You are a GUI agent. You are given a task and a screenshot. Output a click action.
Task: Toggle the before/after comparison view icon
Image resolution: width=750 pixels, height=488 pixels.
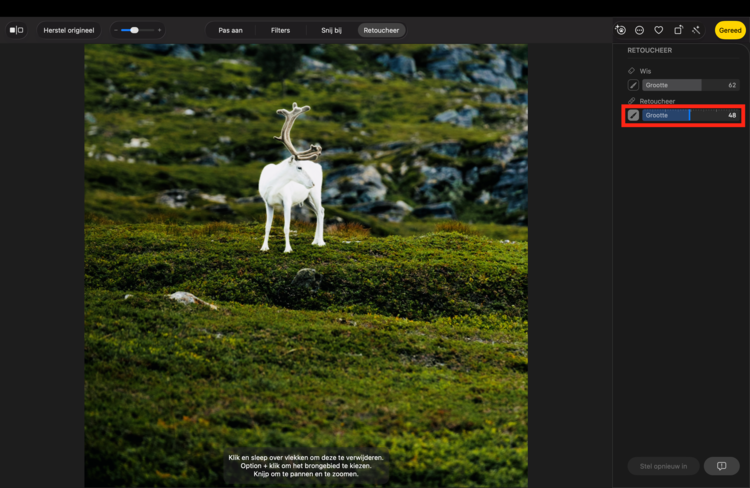pyautogui.click(x=16, y=30)
